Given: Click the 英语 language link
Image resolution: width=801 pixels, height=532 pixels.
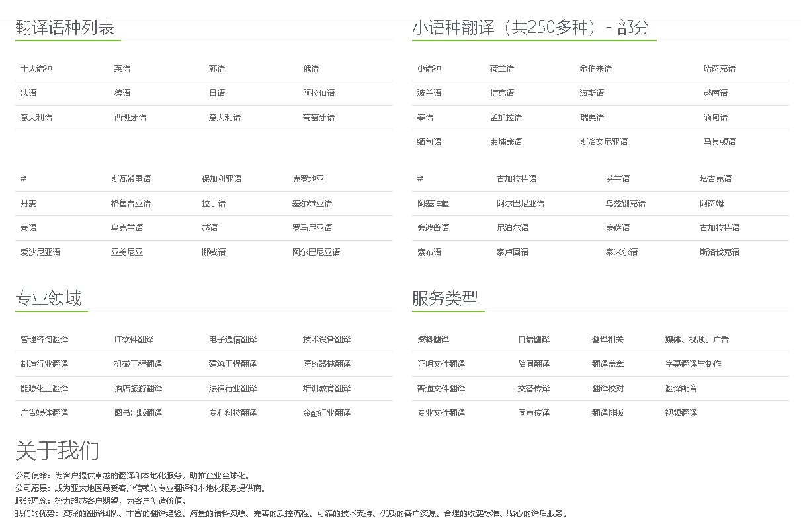Looking at the screenshot, I should (122, 69).
